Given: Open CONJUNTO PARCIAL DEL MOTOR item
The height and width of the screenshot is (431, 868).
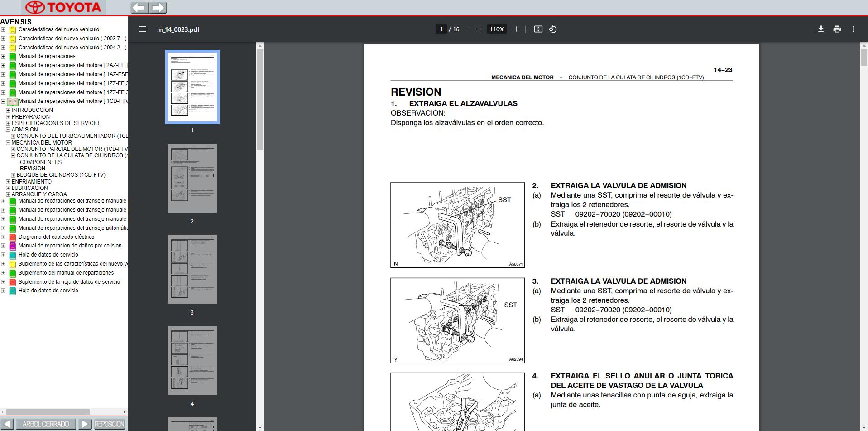Looking at the screenshot, I should pyautogui.click(x=72, y=149).
